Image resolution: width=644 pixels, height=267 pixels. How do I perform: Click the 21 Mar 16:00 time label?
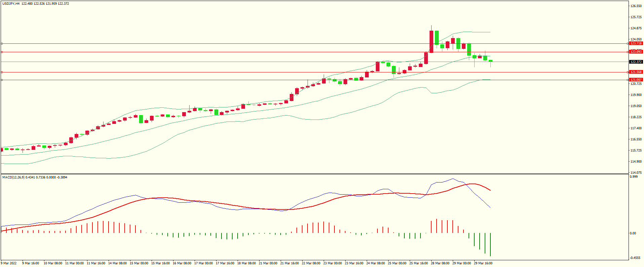(289, 263)
